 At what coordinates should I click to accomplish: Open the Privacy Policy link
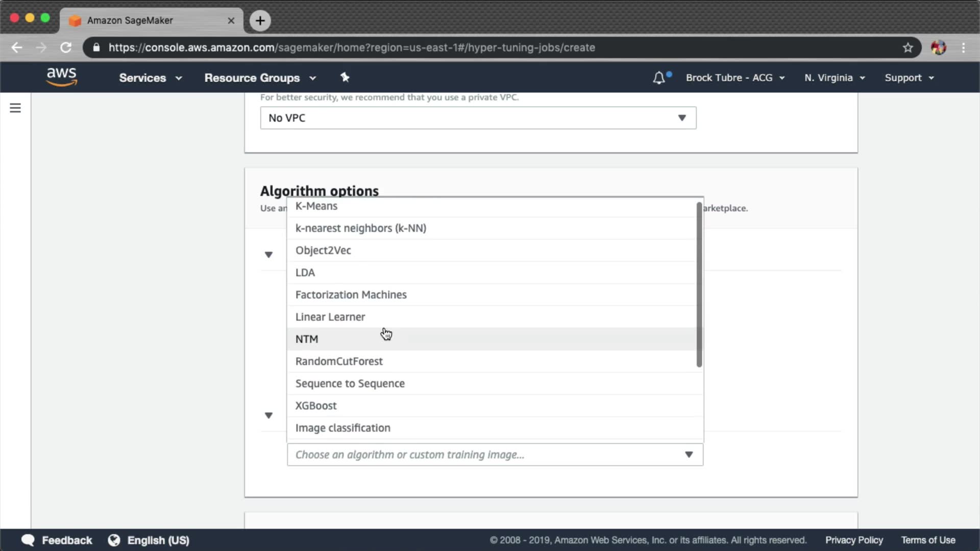[854, 540]
